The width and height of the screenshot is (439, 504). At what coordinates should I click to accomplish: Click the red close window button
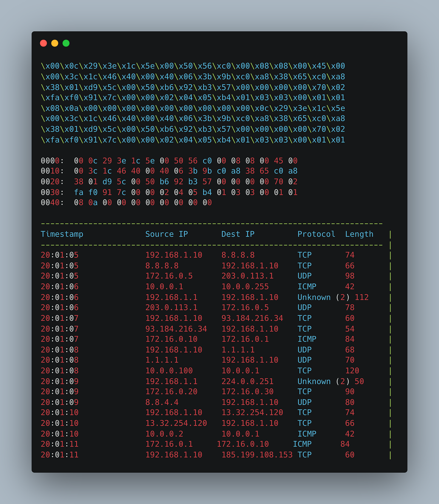pyautogui.click(x=44, y=43)
